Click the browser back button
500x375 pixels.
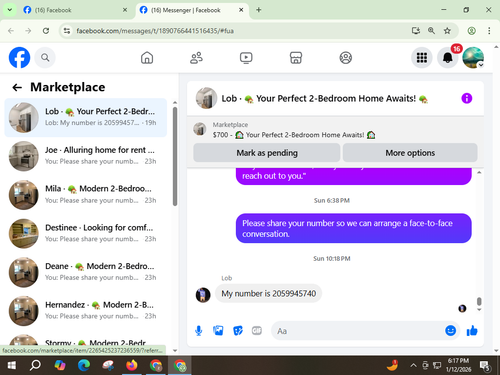point(11,31)
